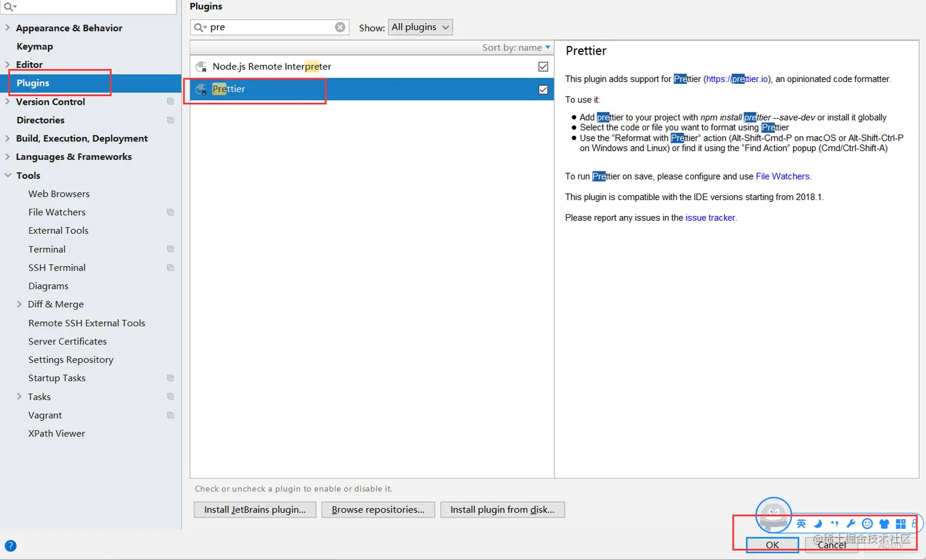This screenshot has width=926, height=560.
Task: Confirm with the OK button
Action: pos(772,545)
